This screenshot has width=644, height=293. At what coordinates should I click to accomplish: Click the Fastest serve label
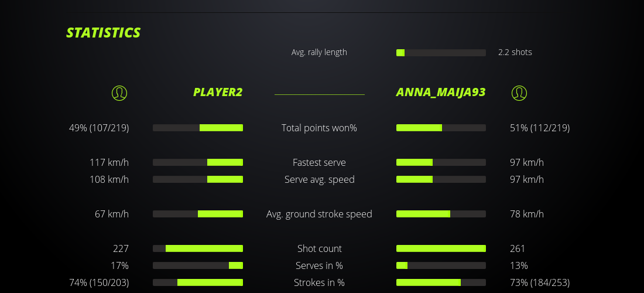tap(319, 162)
